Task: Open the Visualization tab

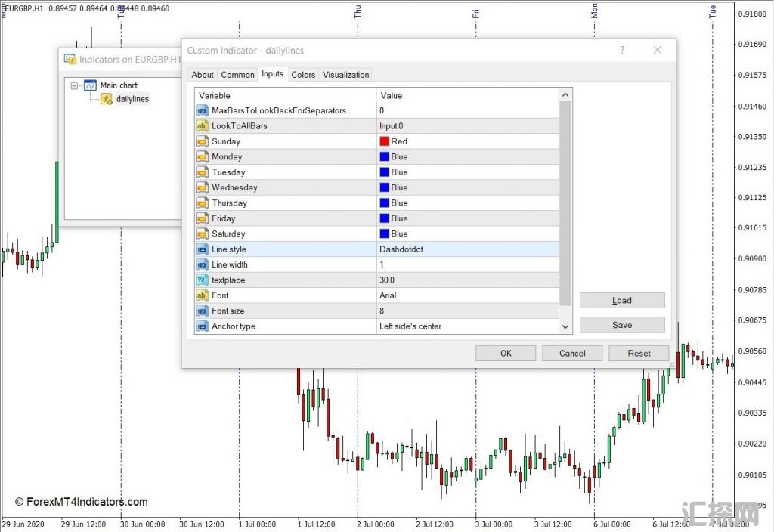Action: [x=345, y=75]
